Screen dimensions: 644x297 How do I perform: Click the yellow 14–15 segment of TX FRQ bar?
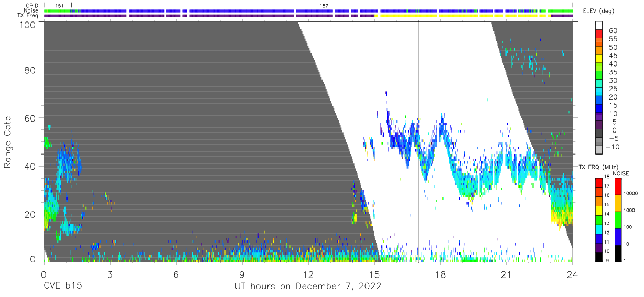tap(599, 211)
